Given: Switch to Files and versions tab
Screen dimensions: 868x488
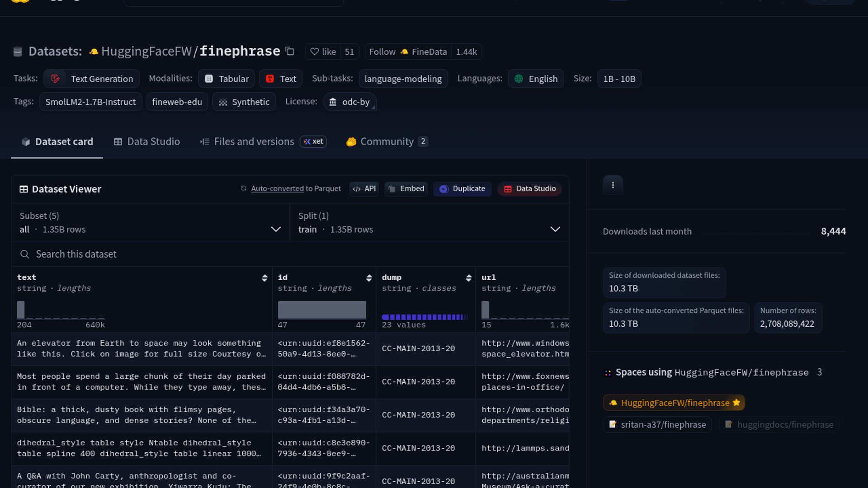Looking at the screenshot, I should tap(254, 142).
